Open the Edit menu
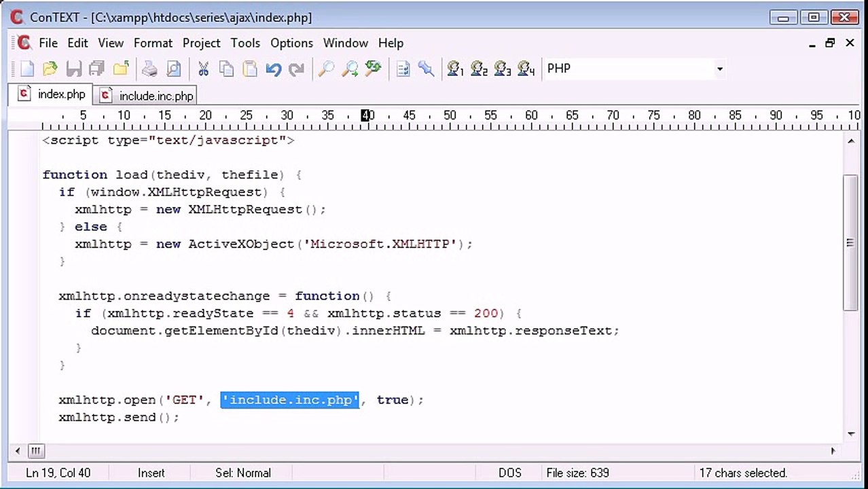Viewport: 868px width, 489px height. click(x=77, y=43)
